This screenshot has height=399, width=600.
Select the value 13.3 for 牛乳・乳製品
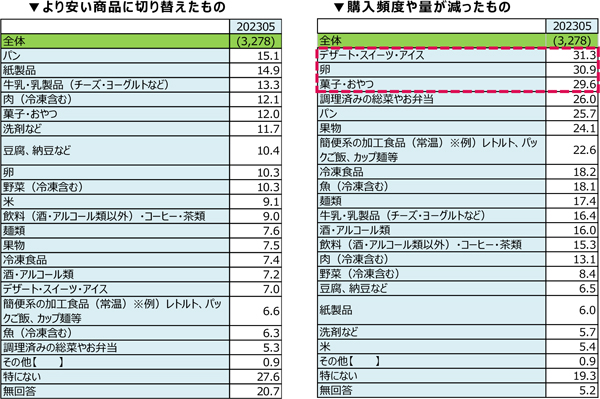pos(268,85)
